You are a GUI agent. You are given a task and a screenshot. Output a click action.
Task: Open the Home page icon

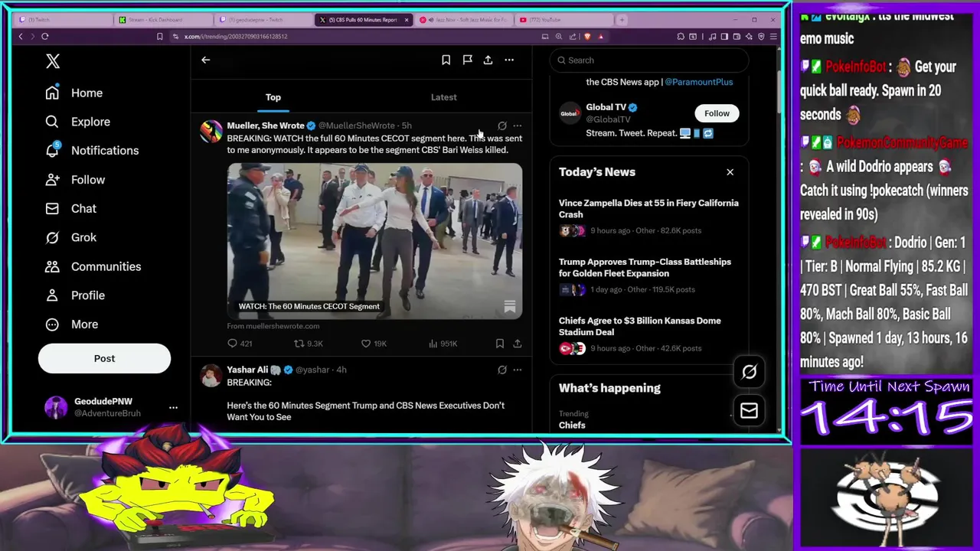[x=52, y=93]
